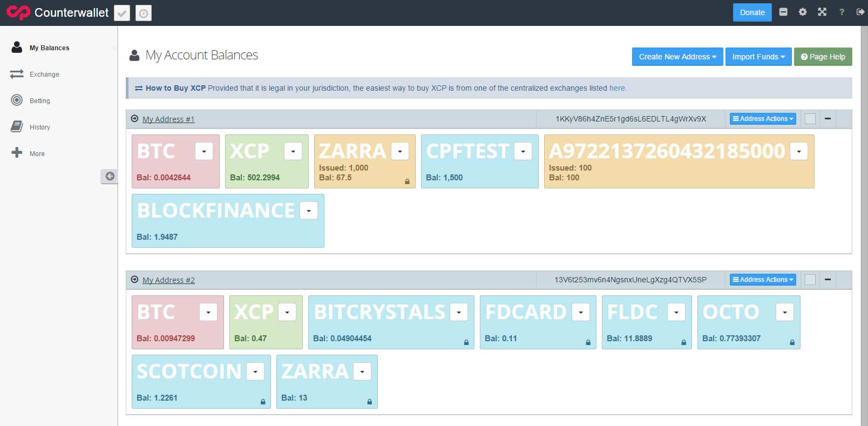Open the Create New Address dropdown
This screenshot has height=426, width=868.
(677, 57)
